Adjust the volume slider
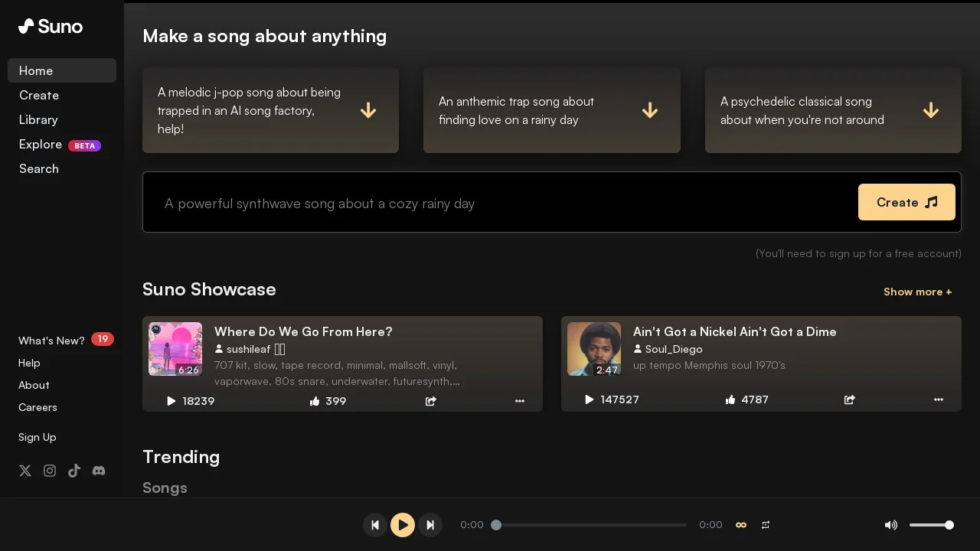The width and height of the screenshot is (980, 551). pyautogui.click(x=932, y=525)
